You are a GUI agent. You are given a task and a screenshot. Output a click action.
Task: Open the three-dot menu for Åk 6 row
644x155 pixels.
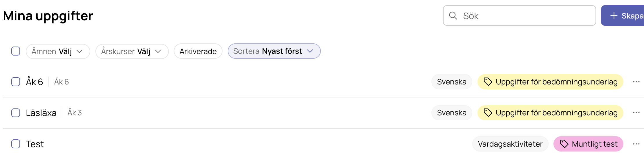tap(636, 82)
